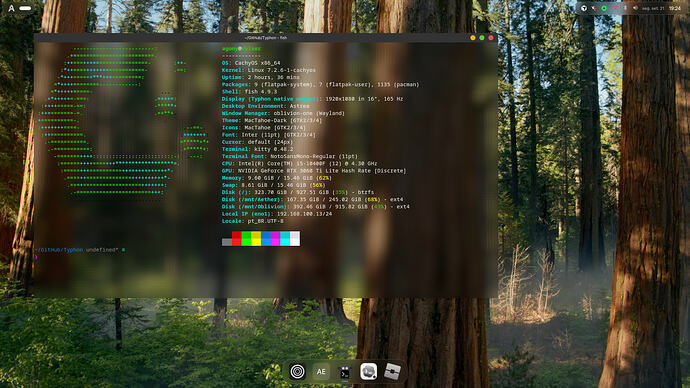Click the "Uptime: 2 hours, 36 mins" line

261,77
